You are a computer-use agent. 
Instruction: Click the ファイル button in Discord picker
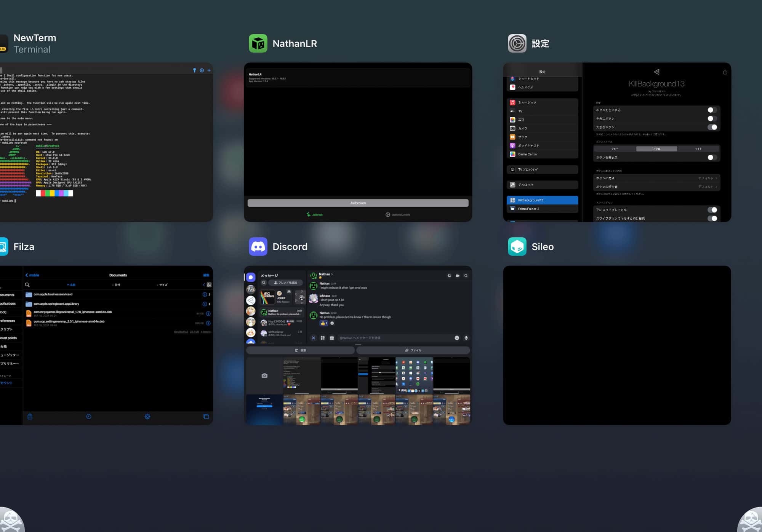pyautogui.click(x=413, y=350)
